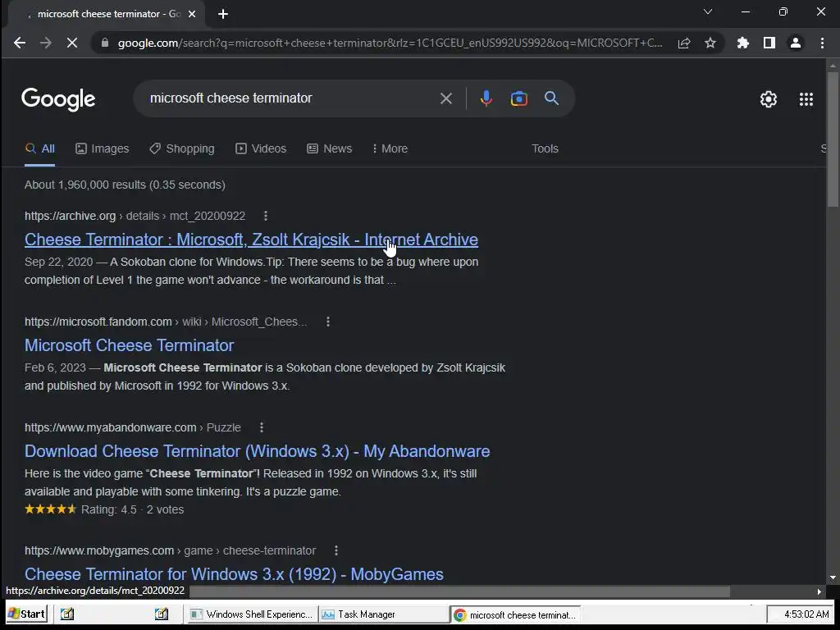Stop loading the page

[72, 43]
